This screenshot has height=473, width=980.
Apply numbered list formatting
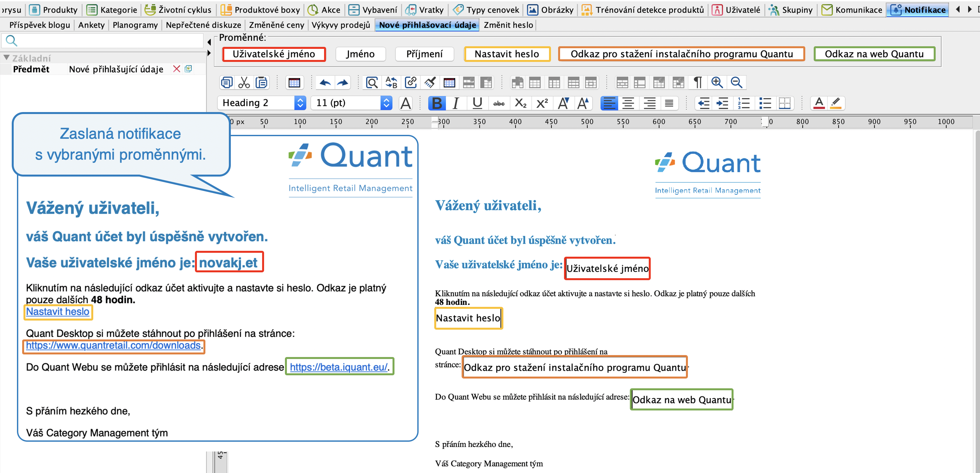(743, 103)
